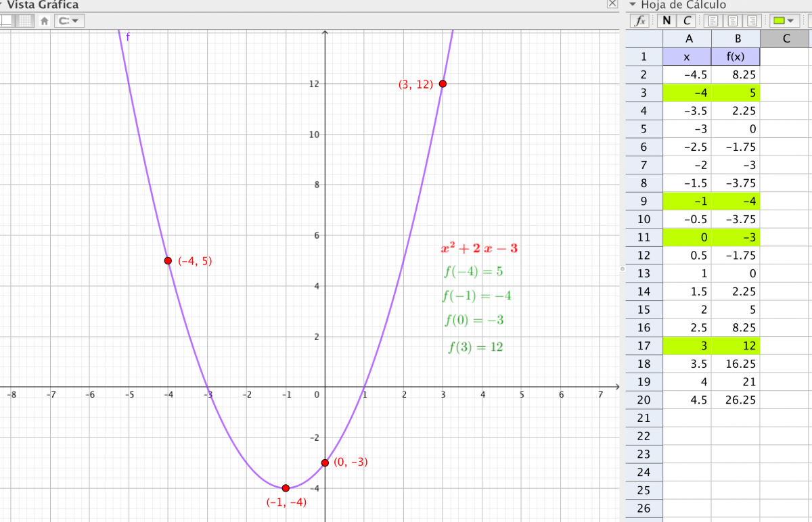Screen dimensions: 812x522
Task: Toggle bold N formatting
Action: pos(669,20)
